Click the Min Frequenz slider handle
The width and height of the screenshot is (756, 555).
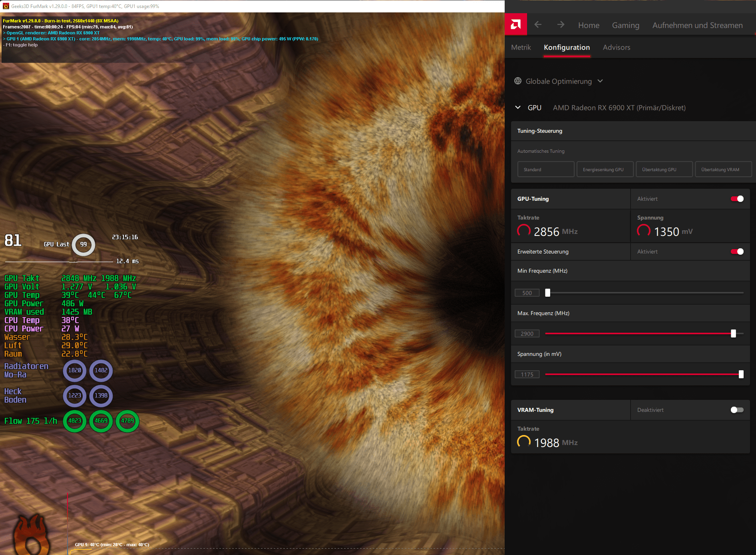548,293
